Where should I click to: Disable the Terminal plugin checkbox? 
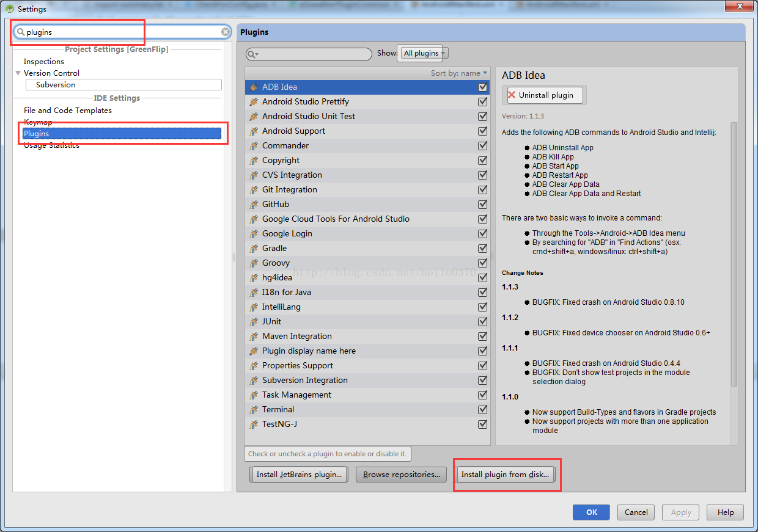[483, 409]
